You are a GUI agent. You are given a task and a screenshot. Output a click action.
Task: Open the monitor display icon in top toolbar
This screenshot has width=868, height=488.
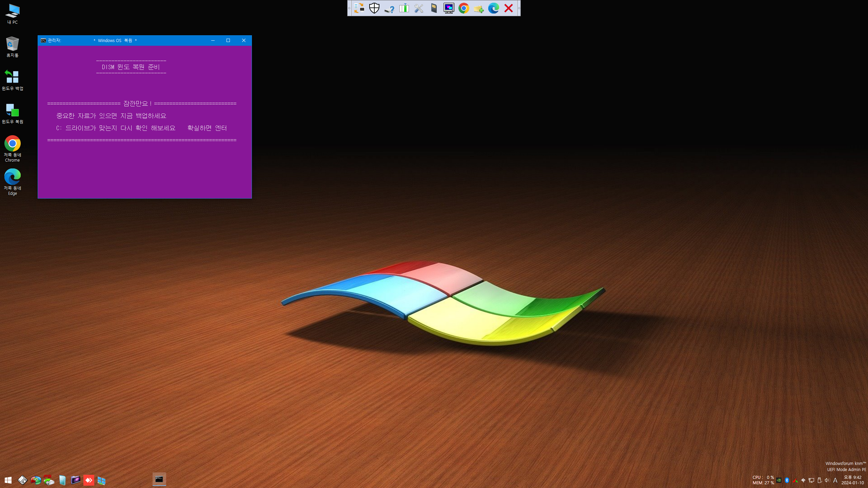449,8
